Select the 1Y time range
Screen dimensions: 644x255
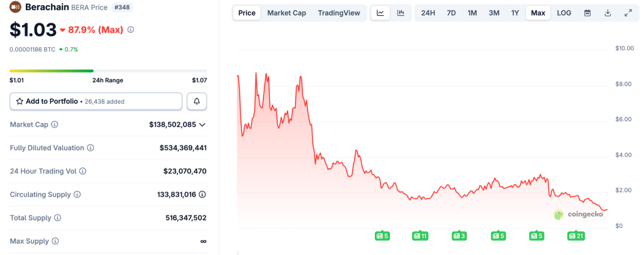pos(515,13)
